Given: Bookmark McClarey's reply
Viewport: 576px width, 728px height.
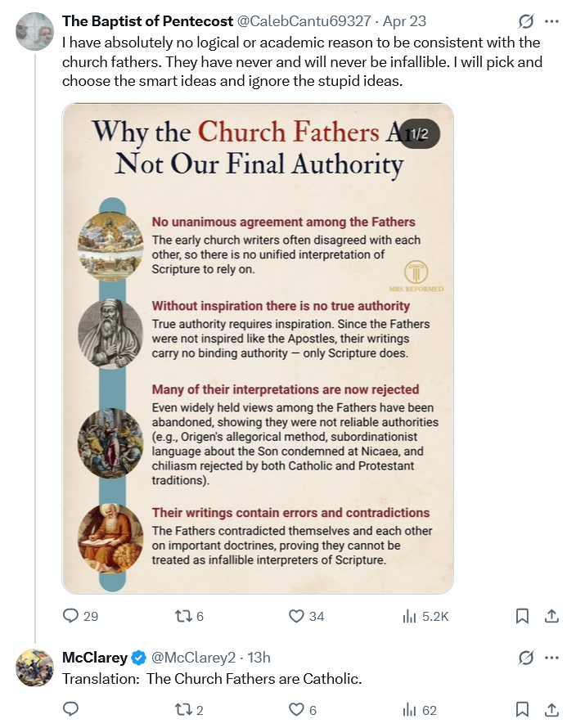Looking at the screenshot, I should pos(522,709).
